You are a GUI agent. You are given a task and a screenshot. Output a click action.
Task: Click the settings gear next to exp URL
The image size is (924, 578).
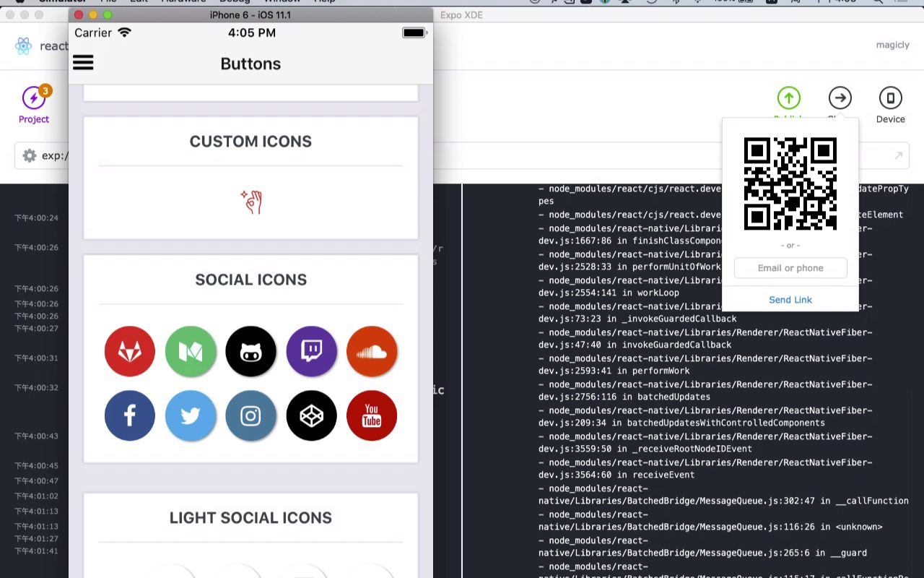[x=30, y=155]
